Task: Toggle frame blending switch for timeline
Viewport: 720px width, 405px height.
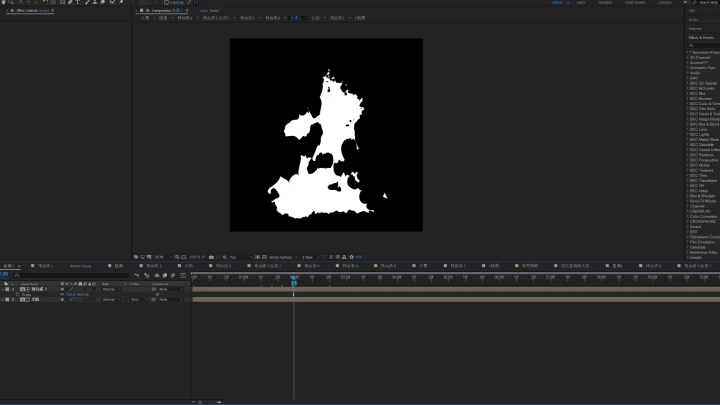Action: click(164, 276)
